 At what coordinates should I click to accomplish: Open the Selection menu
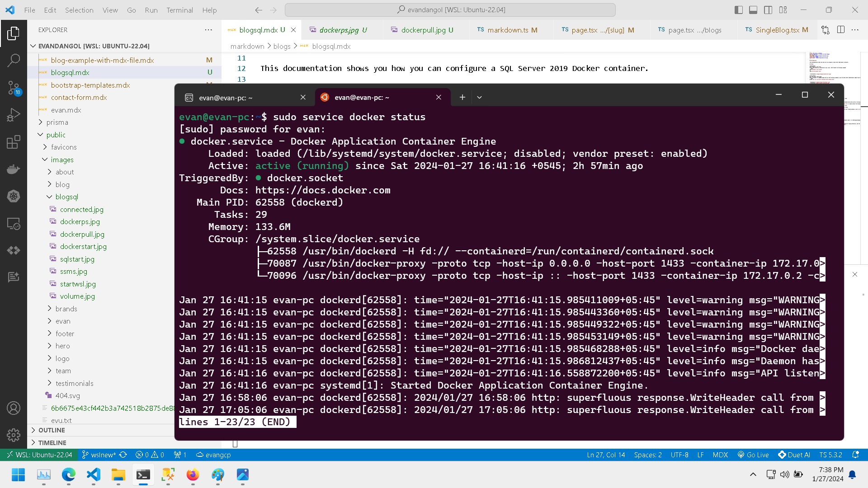click(x=79, y=10)
